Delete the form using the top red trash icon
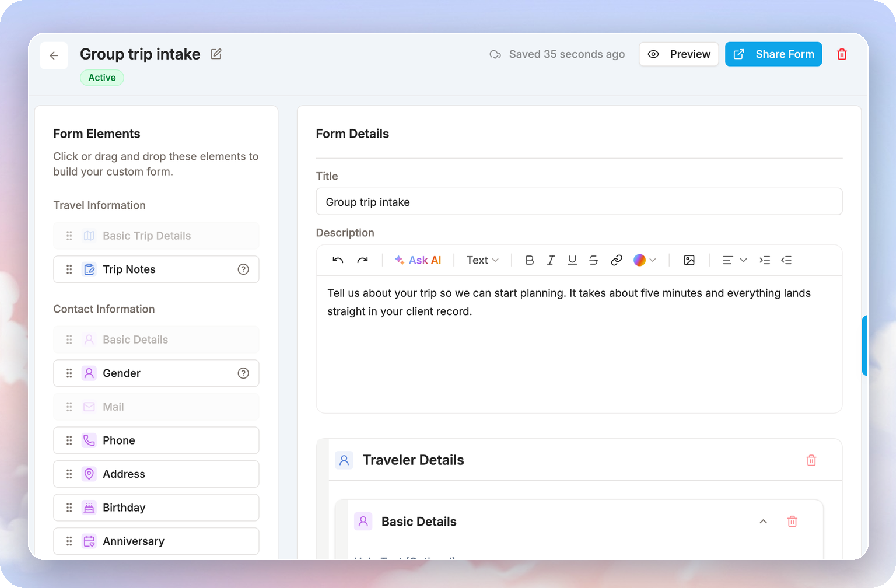This screenshot has width=896, height=588. coord(842,54)
